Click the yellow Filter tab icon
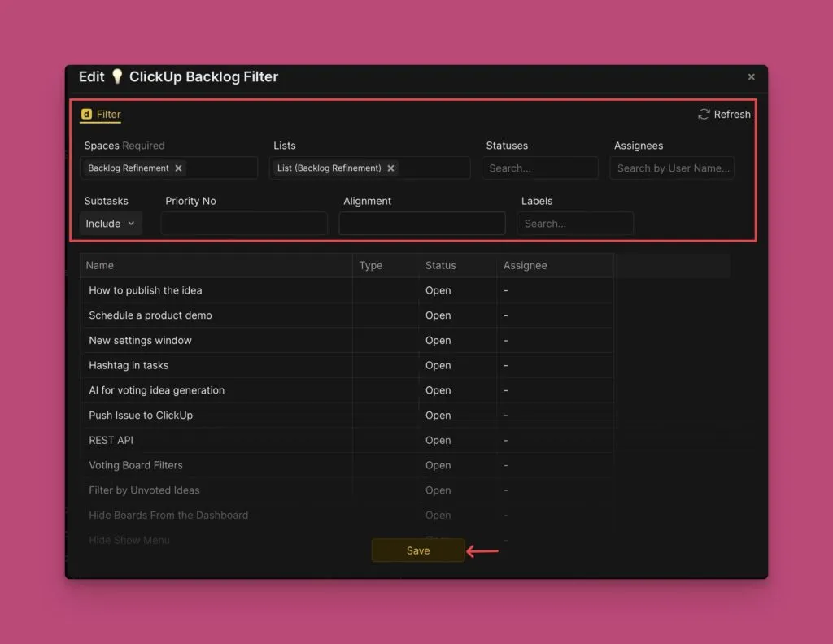This screenshot has width=833, height=644. pos(87,115)
